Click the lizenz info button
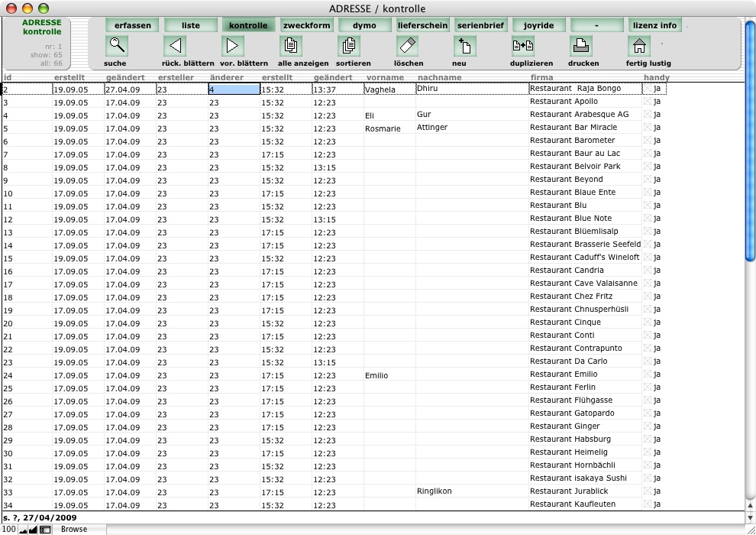The height and width of the screenshot is (535, 756). pos(654,25)
